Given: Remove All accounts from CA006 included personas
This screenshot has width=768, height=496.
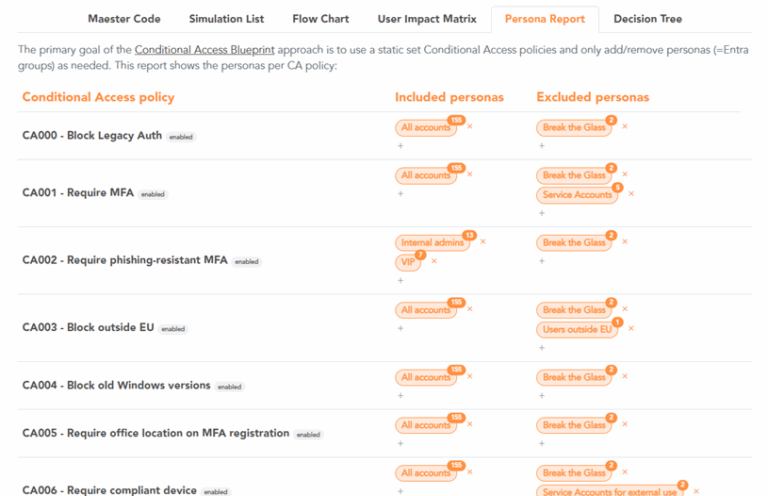Looking at the screenshot, I should click(x=470, y=472).
